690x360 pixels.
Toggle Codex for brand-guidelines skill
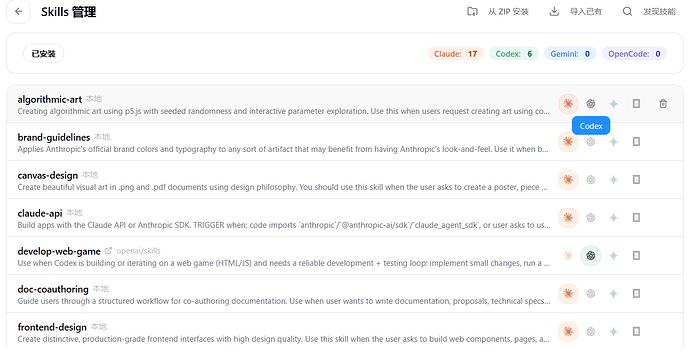click(591, 142)
